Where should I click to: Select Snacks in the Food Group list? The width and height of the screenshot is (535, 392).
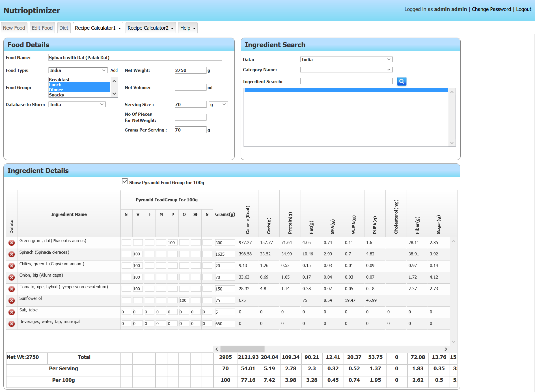(x=57, y=95)
